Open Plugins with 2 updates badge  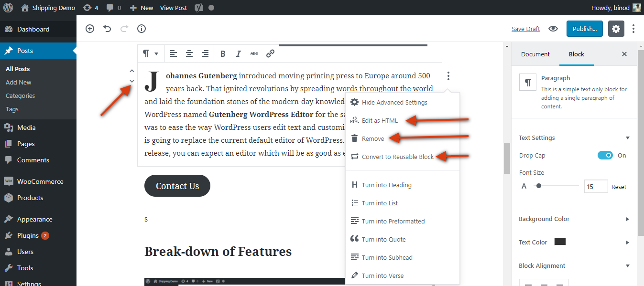pos(38,235)
